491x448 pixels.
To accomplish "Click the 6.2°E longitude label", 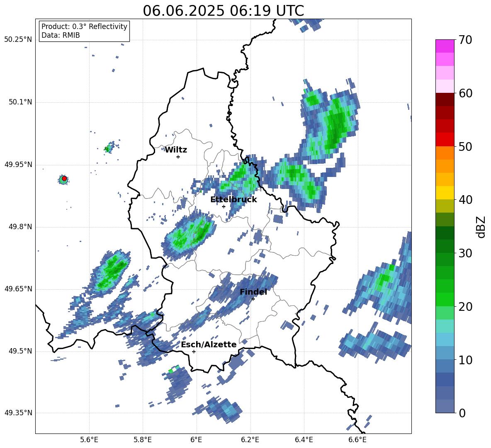I will click(x=250, y=440).
